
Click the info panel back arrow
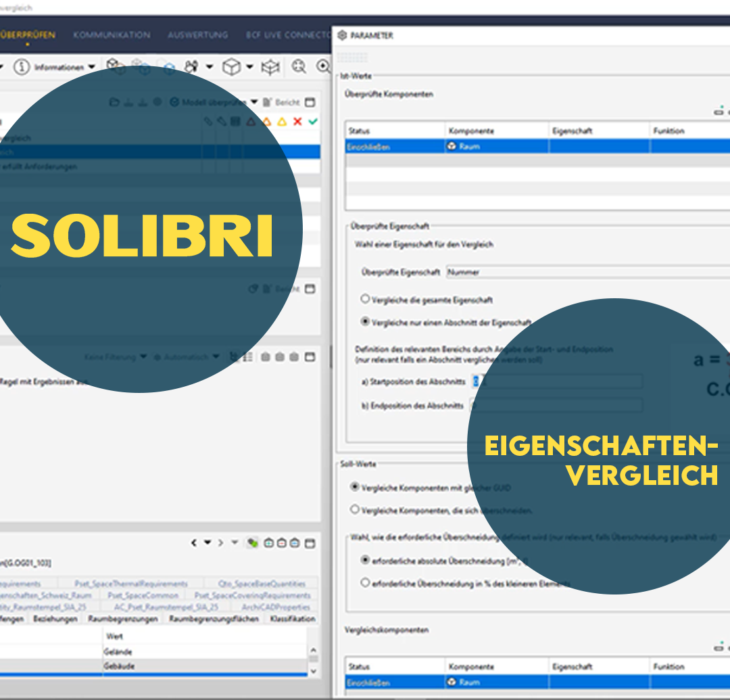194,542
